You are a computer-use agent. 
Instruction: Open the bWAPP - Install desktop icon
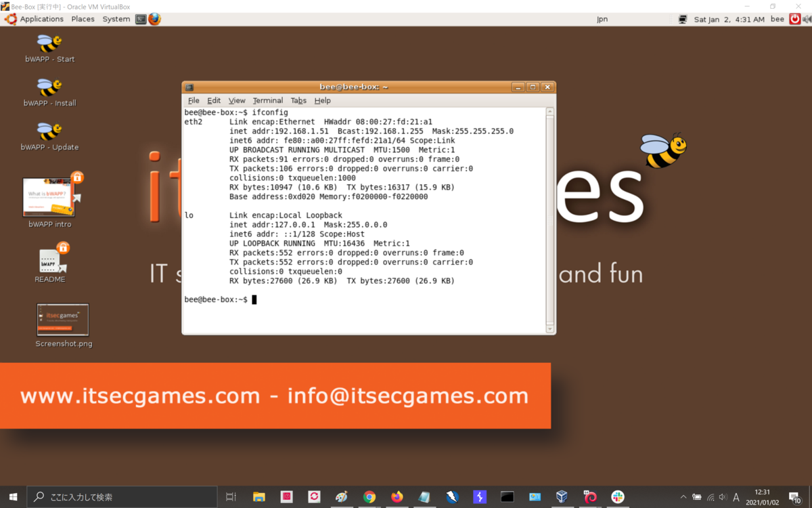coord(49,93)
